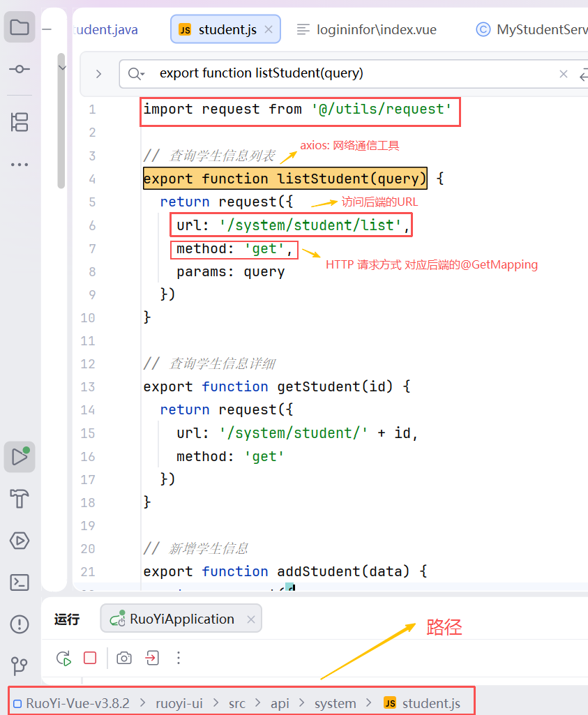Screen dimensions: 588x715
Task: Open more Run toolbar options
Action: click(x=179, y=658)
